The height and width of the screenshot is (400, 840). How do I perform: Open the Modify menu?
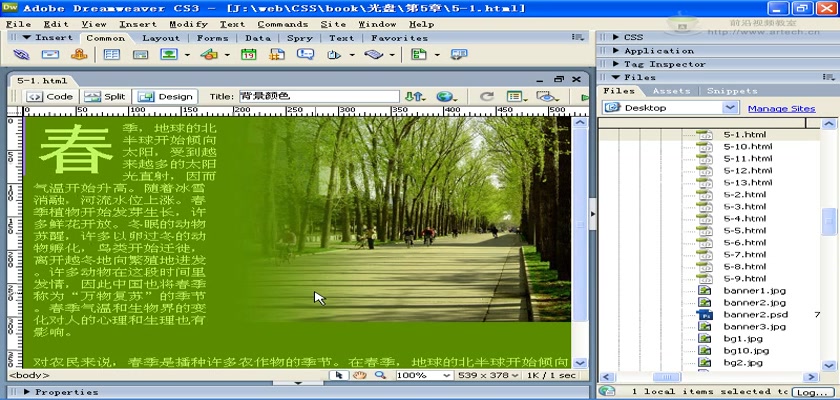point(189,24)
